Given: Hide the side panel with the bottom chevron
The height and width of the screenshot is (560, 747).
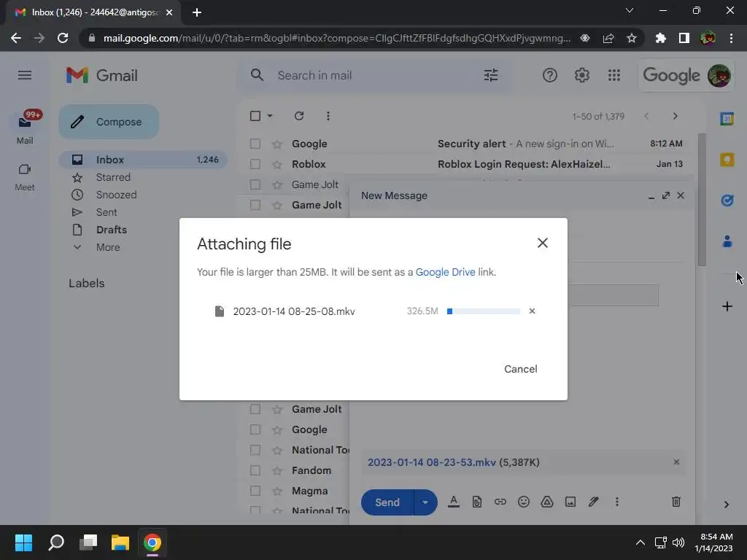Looking at the screenshot, I should [726, 505].
